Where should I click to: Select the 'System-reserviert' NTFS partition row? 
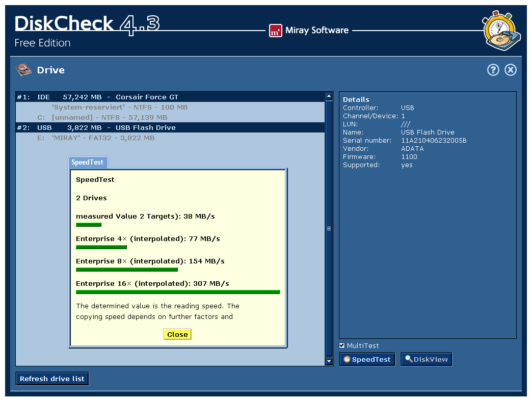[x=170, y=107]
